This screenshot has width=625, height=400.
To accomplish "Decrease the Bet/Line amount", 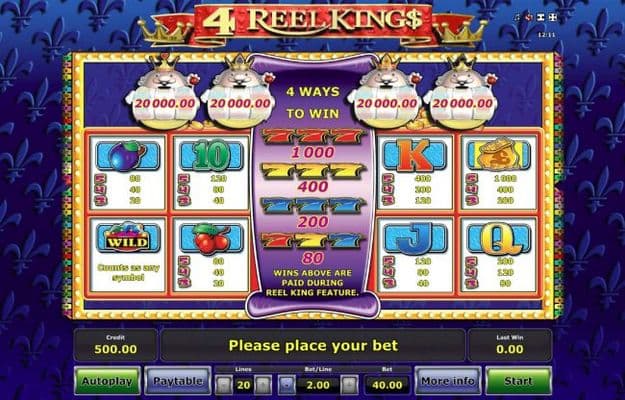I will pyautogui.click(x=287, y=385).
